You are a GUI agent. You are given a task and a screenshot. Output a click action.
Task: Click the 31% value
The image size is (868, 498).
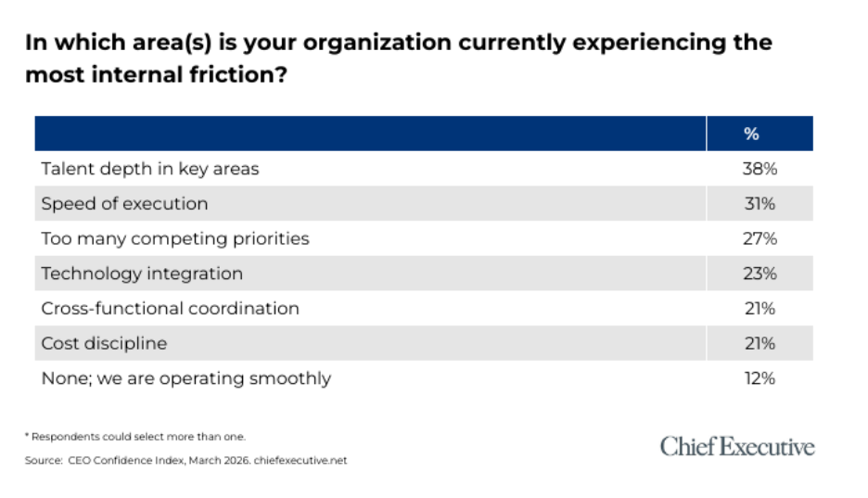coord(759,203)
